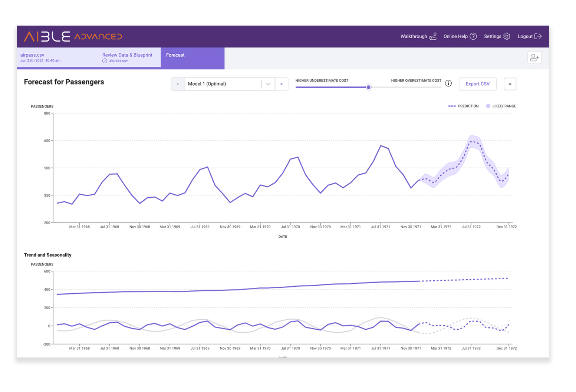Click the add user icon button

(x=534, y=57)
